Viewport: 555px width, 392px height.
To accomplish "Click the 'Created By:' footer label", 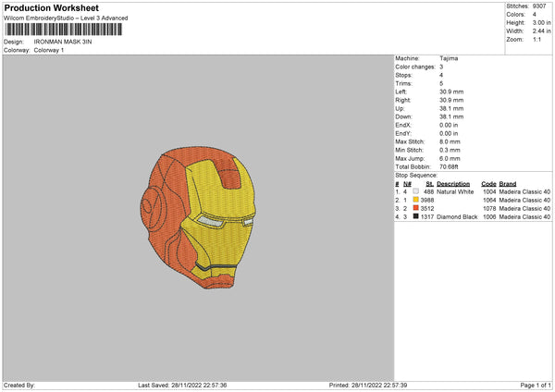I will [19, 386].
